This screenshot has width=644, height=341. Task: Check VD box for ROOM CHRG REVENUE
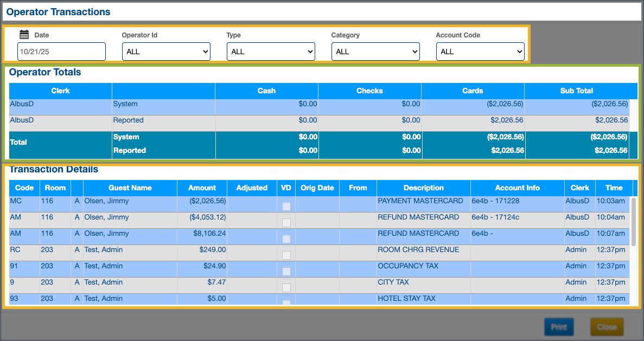(x=286, y=255)
